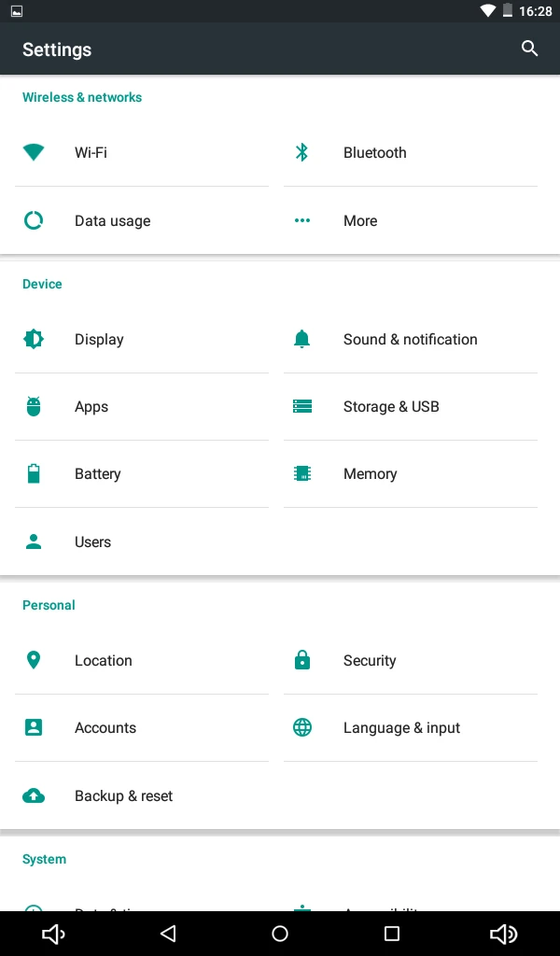Open Storage & USB via the stacked drive icon
Viewport: 560px width, 956px height.
point(302,406)
